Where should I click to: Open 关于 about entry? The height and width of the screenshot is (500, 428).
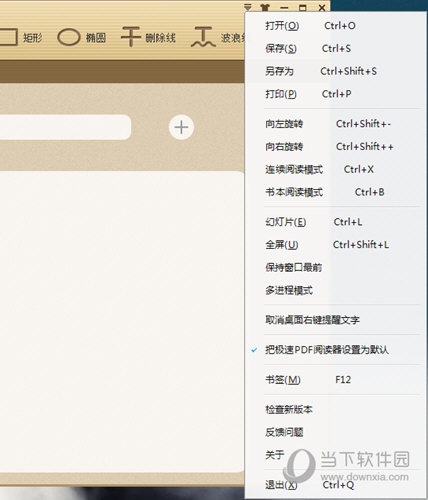point(337,455)
